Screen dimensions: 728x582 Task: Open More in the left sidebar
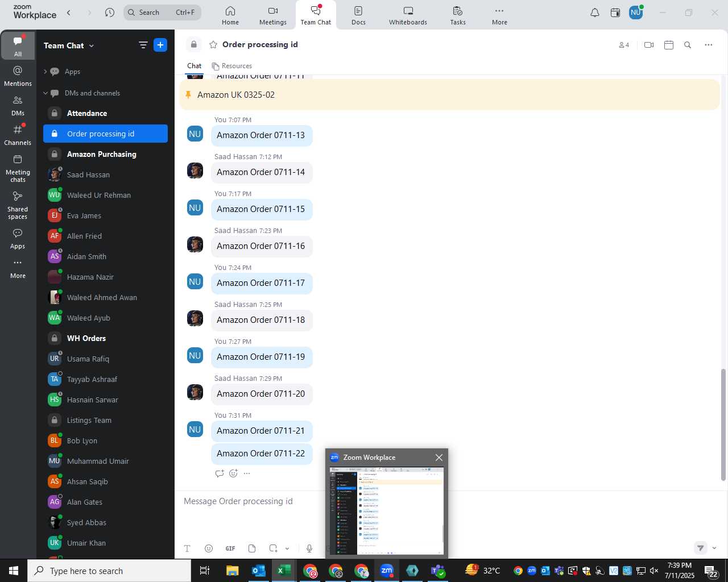18,269
